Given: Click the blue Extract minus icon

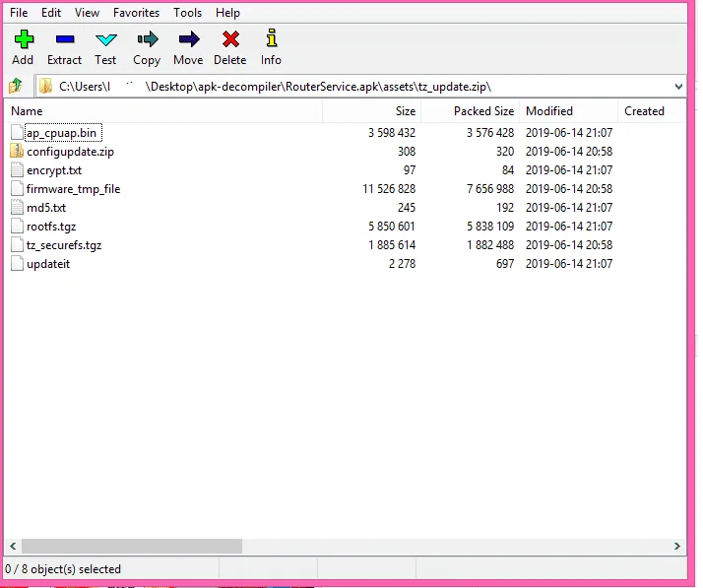Looking at the screenshot, I should (x=65, y=39).
